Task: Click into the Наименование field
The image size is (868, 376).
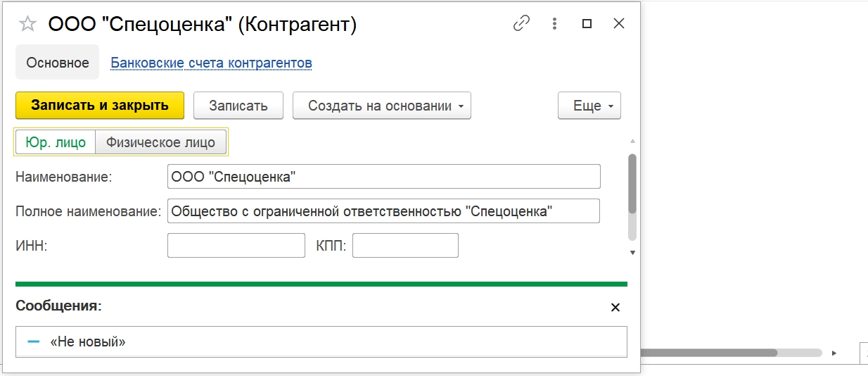Action: 383,177
